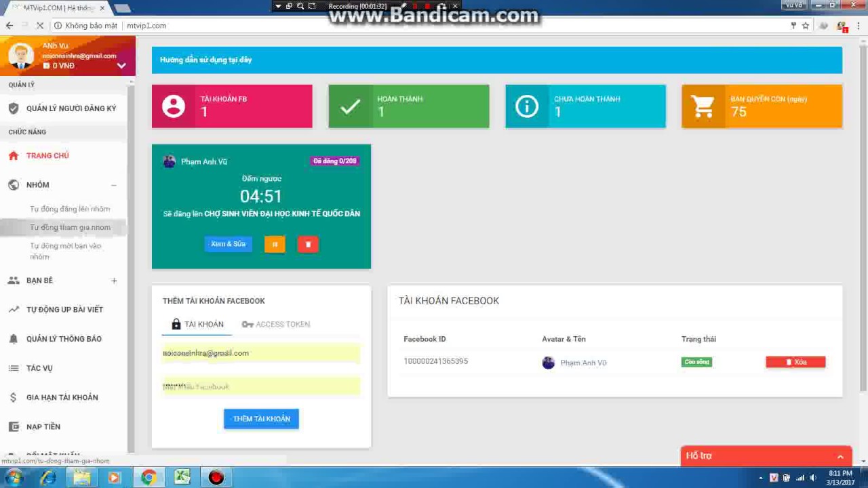Screen dimensions: 868x488
Task: Open Bandicam recorder from taskbar
Action: [x=216, y=478]
